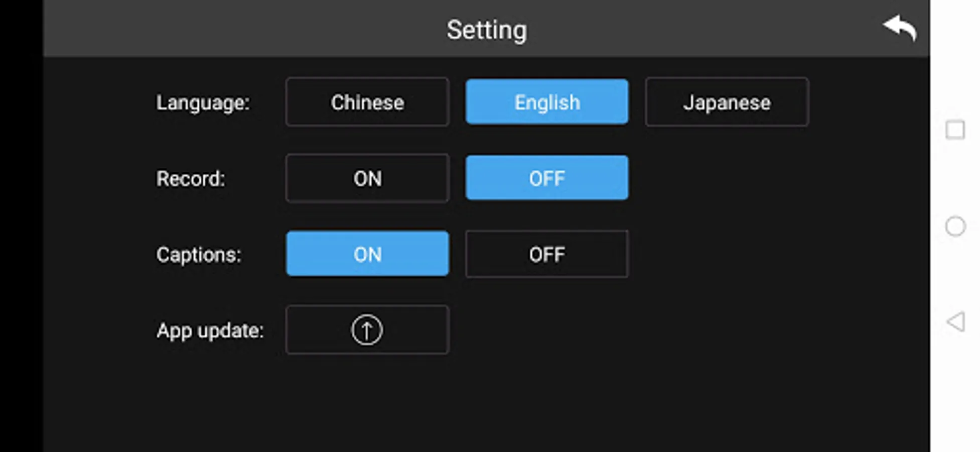Select Record OFF option
The image size is (980, 452).
[546, 178]
